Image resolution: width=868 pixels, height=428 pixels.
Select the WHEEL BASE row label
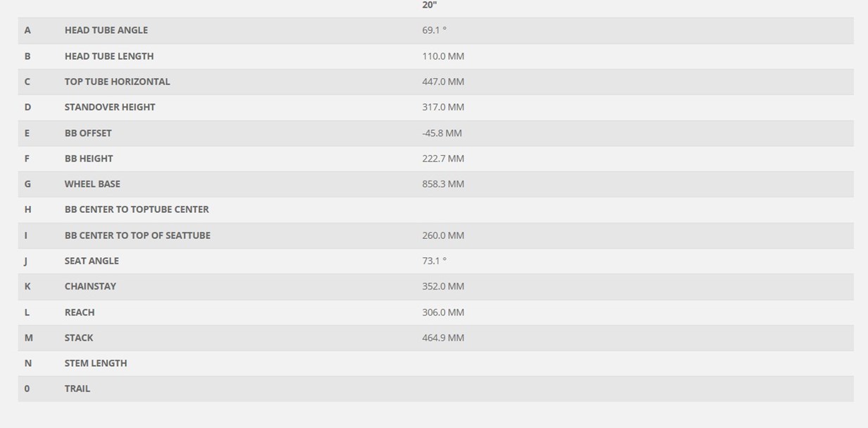[x=92, y=184]
